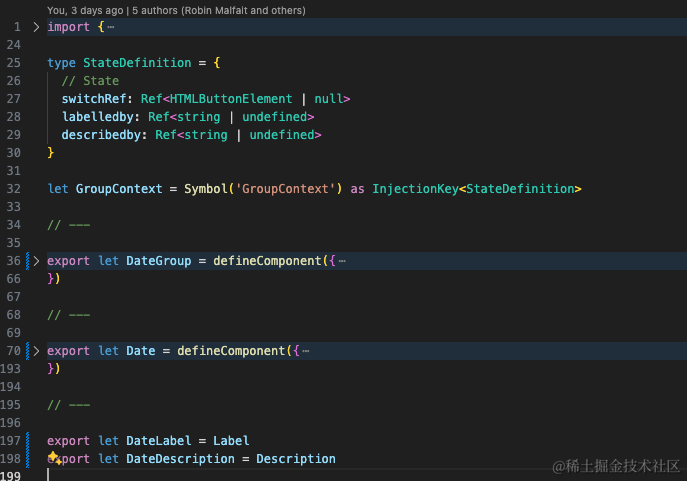Click the '// ---' comment on line 34
The height and width of the screenshot is (481, 687).
68,225
